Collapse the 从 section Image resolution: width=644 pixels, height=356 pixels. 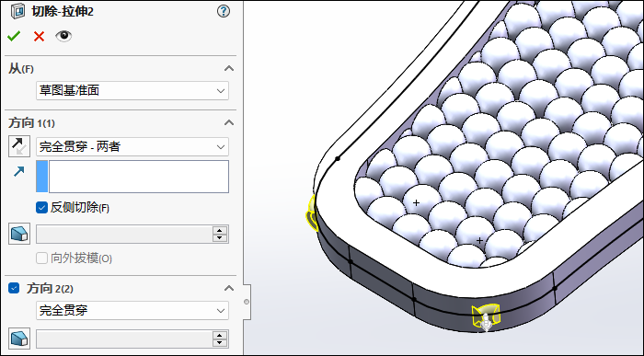[229, 69]
